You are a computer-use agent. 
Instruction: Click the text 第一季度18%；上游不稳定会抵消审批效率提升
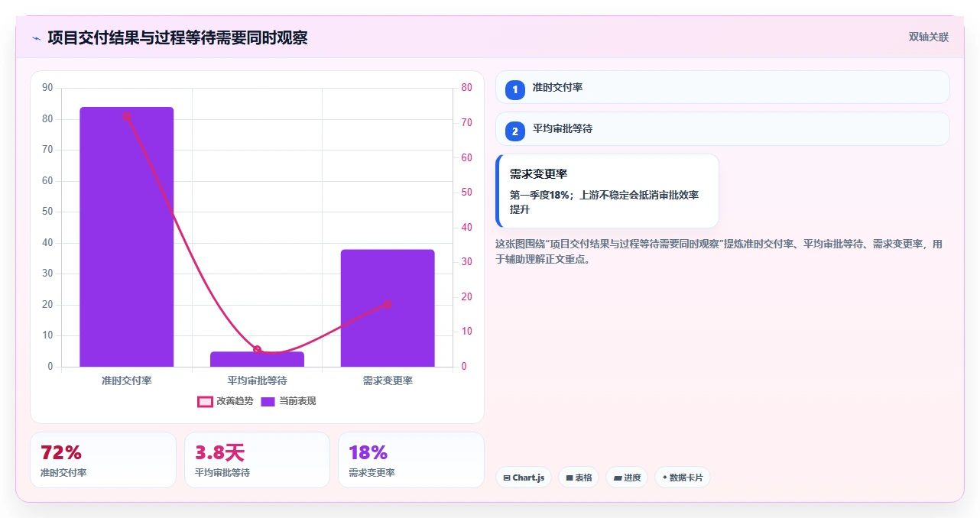point(604,202)
